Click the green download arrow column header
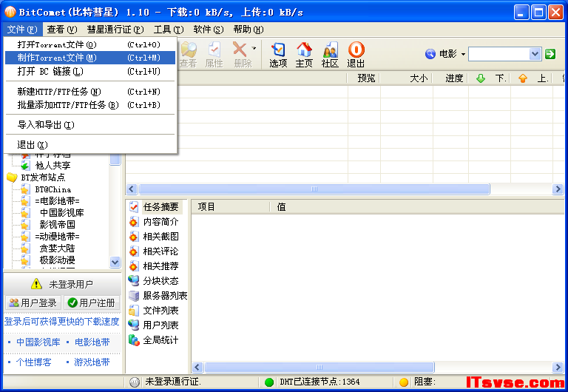568x392 pixels. click(x=481, y=78)
